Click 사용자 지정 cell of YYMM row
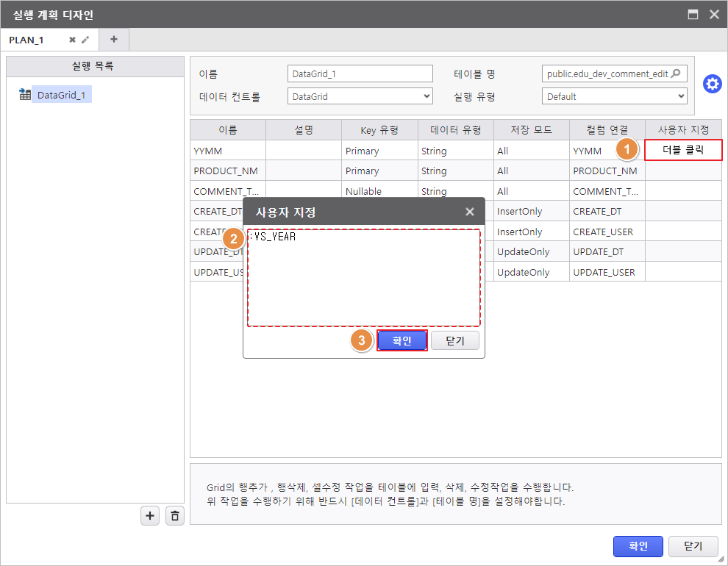Screen dimensions: 728x566 pos(683,150)
